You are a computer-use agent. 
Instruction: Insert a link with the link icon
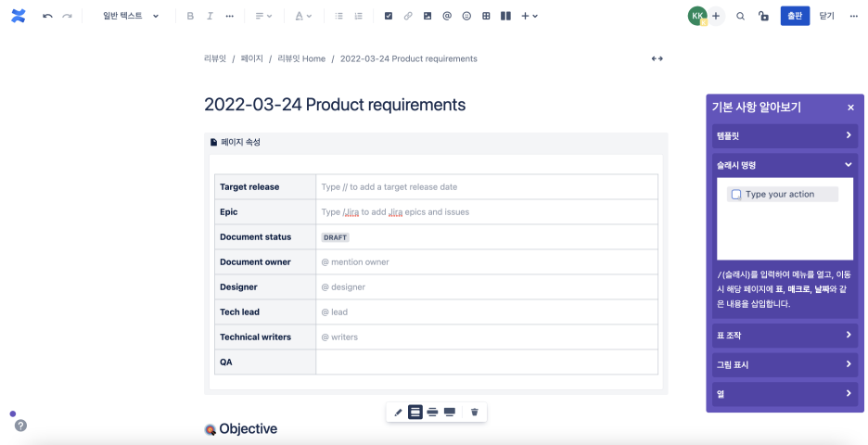[408, 16]
